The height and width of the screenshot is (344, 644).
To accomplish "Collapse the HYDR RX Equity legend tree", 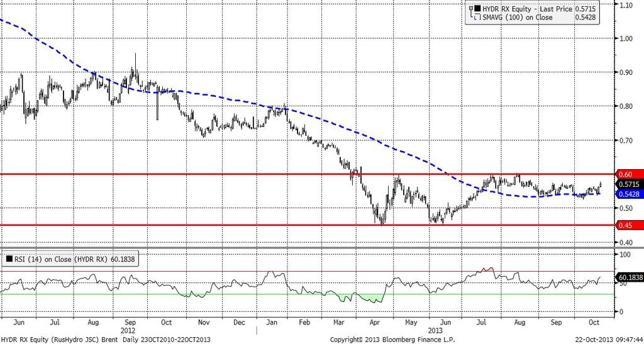I will (x=470, y=8).
